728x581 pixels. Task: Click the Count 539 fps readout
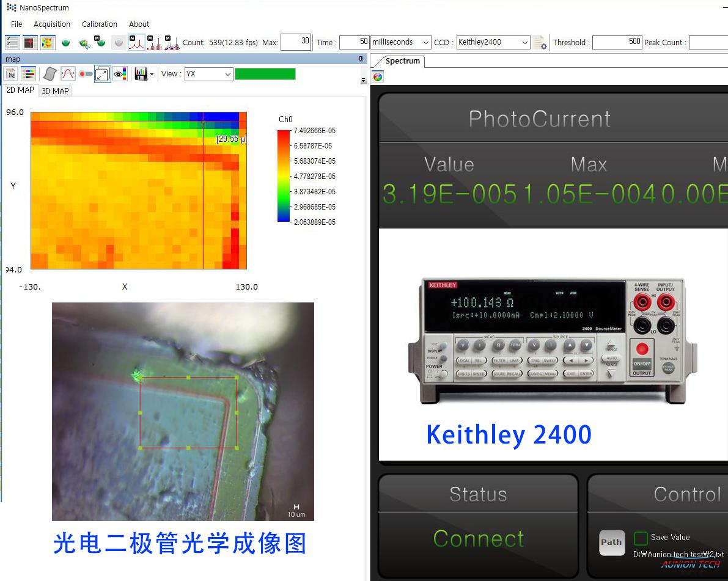(x=220, y=42)
